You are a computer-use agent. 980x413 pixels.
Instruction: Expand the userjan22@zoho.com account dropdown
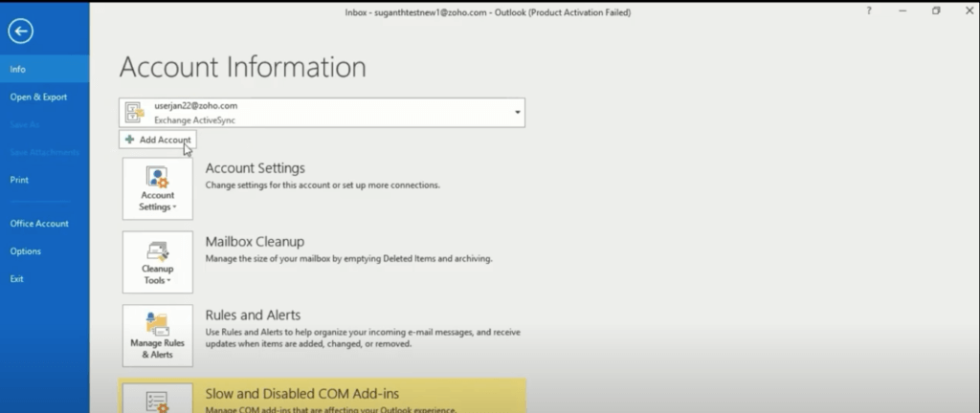pyautogui.click(x=518, y=112)
